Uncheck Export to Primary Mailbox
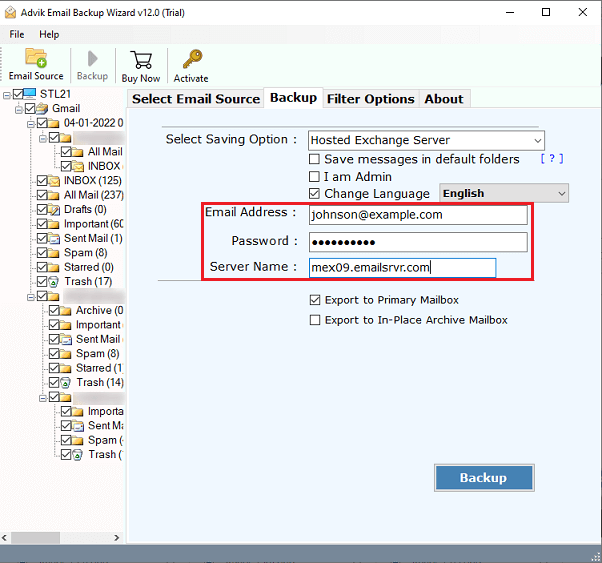Screen dimensions: 602x563 315,300
